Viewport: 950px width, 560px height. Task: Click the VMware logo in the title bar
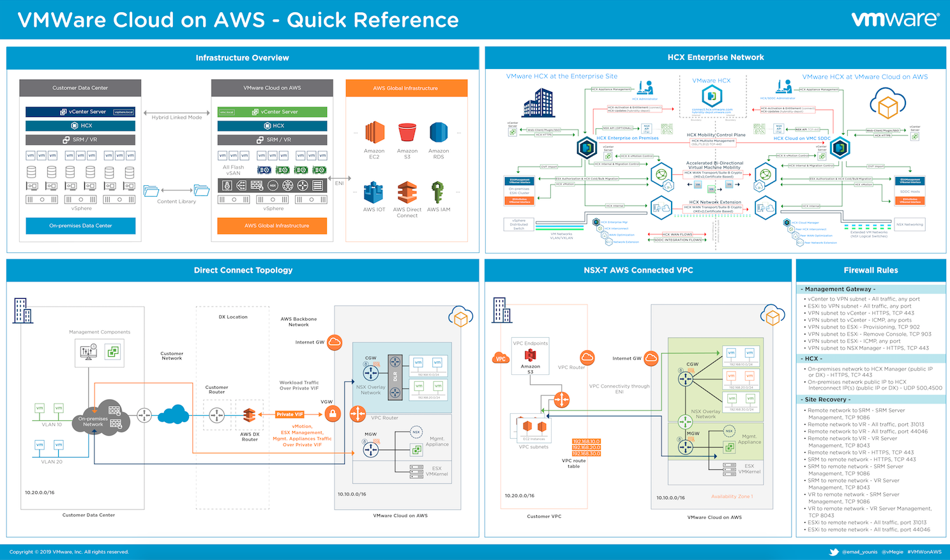tap(895, 19)
